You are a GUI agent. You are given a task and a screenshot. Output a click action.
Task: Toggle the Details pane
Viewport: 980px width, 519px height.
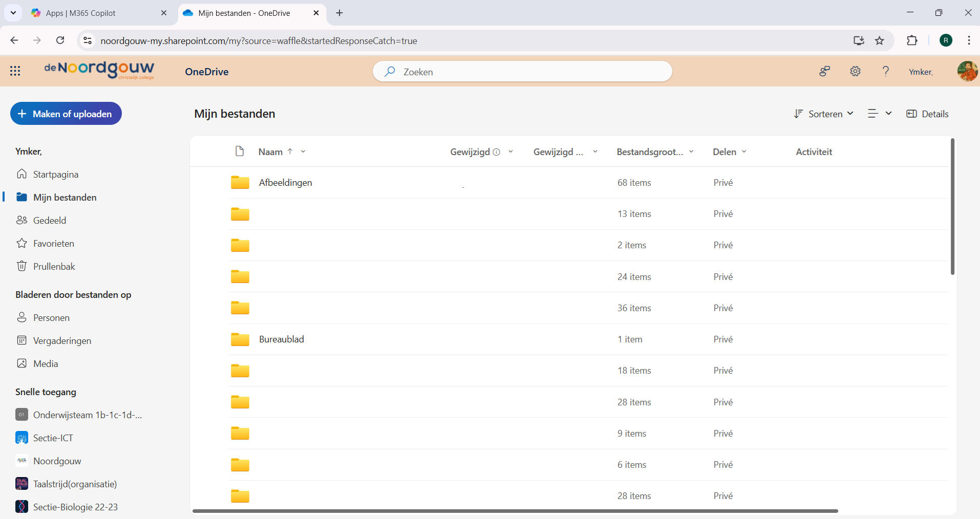click(x=927, y=114)
